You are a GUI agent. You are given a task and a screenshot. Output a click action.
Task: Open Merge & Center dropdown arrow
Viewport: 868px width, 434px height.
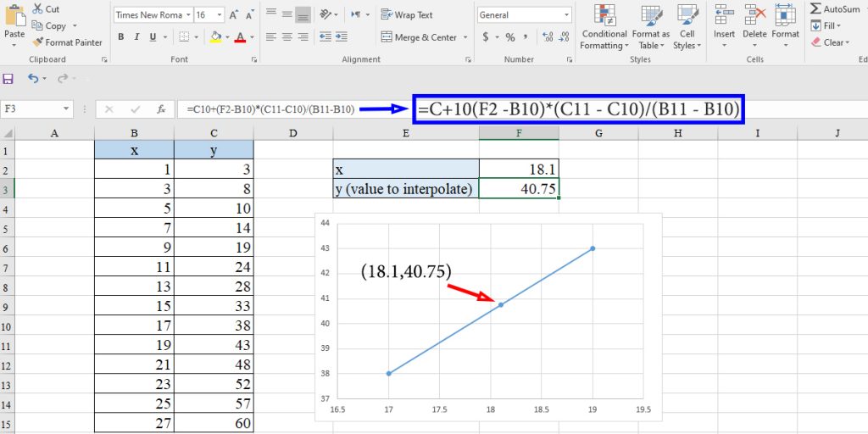[x=465, y=37]
